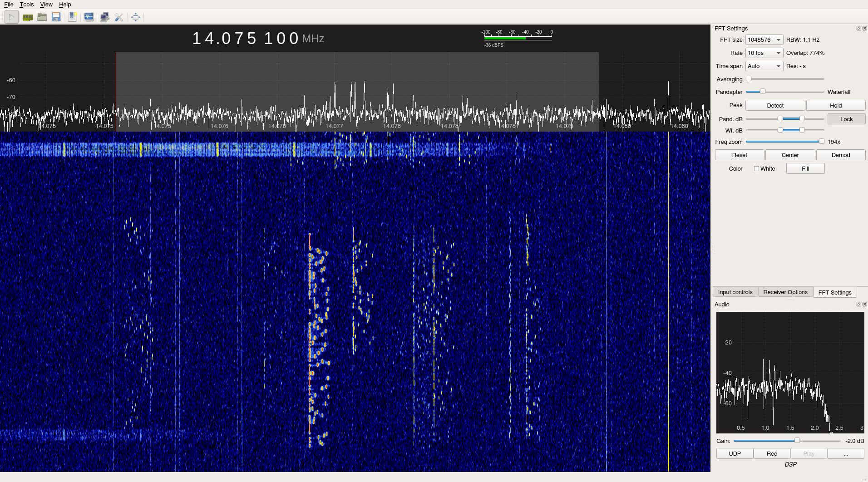The height and width of the screenshot is (482, 868).
Task: Select the FFT Settings tab
Action: [834, 292]
